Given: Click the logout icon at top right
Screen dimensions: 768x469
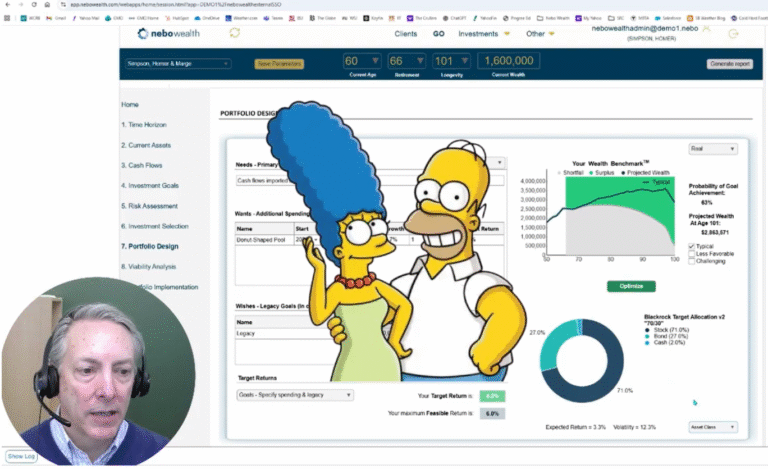Looking at the screenshot, I should point(733,34).
